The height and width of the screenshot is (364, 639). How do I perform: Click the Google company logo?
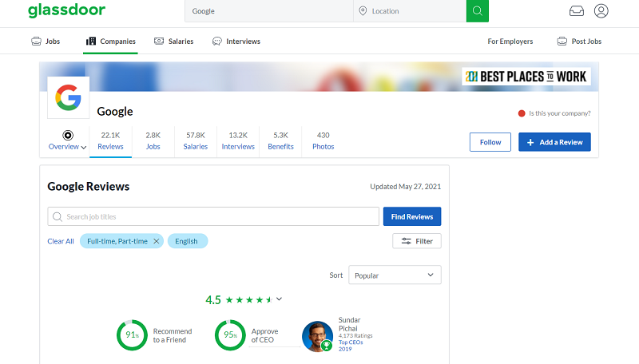click(69, 97)
